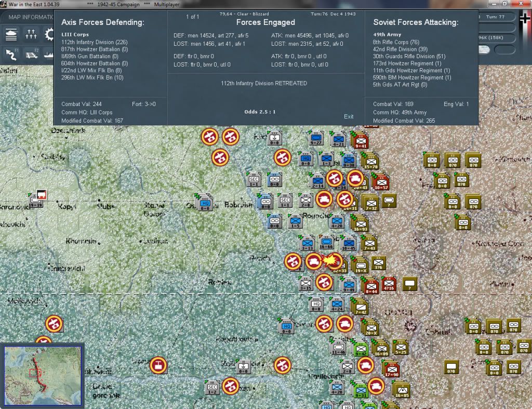Screen dimensions: 532x409
Task: Click the 8th Rifle Corps (76) entry
Action: pyautogui.click(x=396, y=42)
